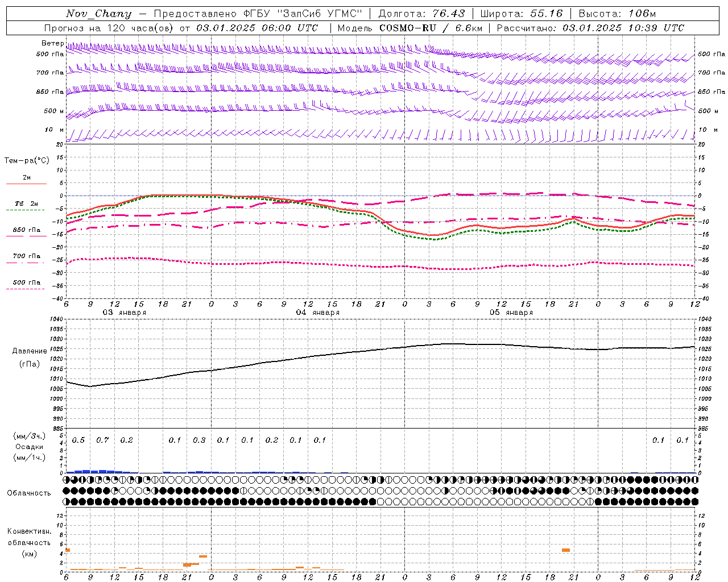Click the '(гПа)' pressure unit label
The height and width of the screenshot is (582, 728).
pyautogui.click(x=30, y=364)
